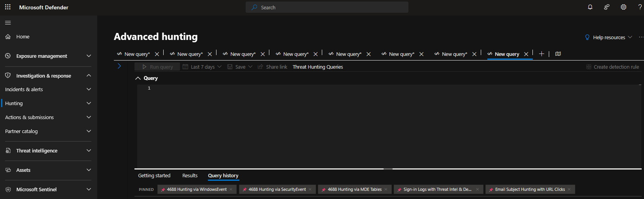644x199 pixels.
Task: Add a new query tab with the plus icon
Action: pyautogui.click(x=541, y=54)
